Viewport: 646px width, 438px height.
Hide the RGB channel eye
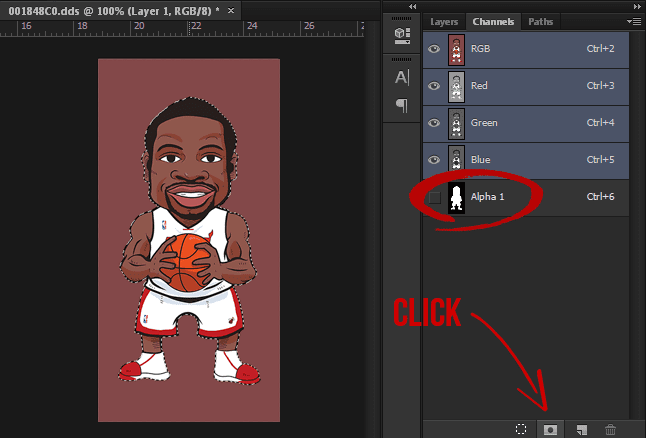[434, 49]
